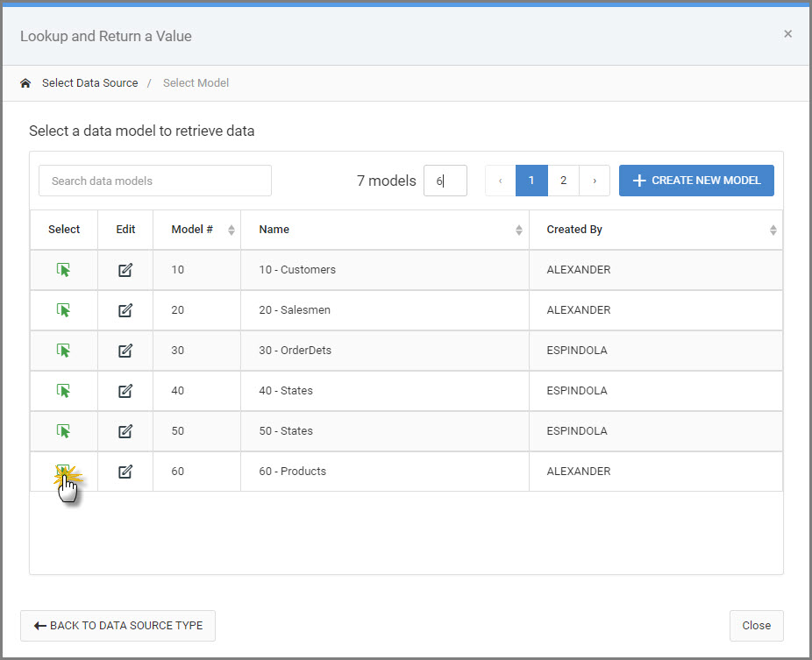Edit the 10 - Customers model
812x660 pixels.
[125, 270]
